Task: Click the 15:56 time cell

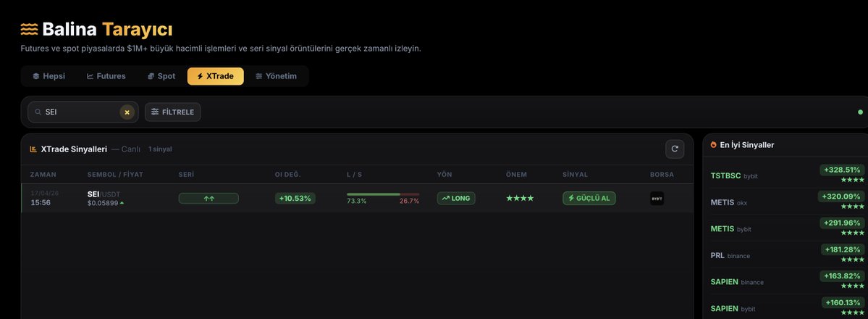Action: pos(41,202)
